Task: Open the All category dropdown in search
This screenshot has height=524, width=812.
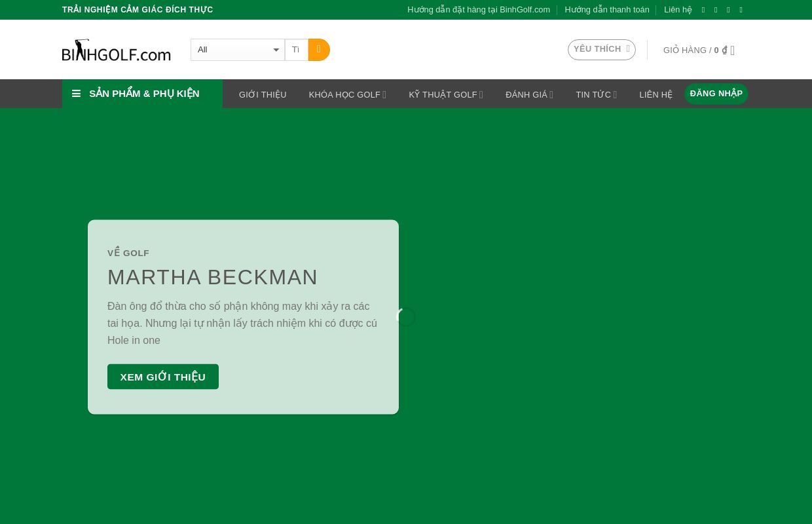Action: pos(237,50)
